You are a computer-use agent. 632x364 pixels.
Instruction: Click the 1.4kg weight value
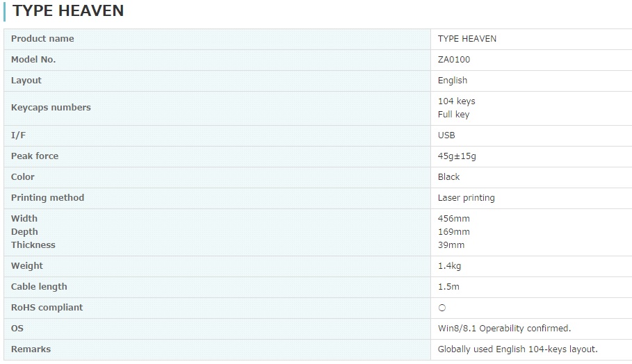click(x=449, y=266)
